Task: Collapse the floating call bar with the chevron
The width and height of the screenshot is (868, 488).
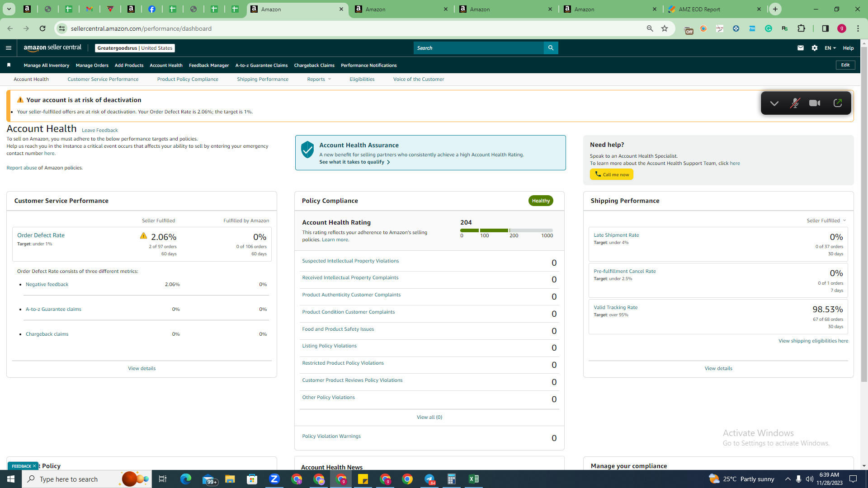Action: [x=774, y=103]
